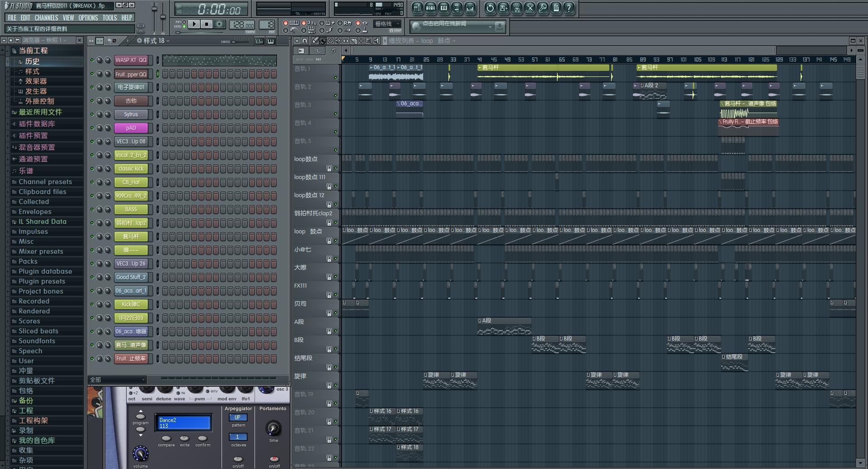Open the Playlist window from the toolbar

(417, 8)
